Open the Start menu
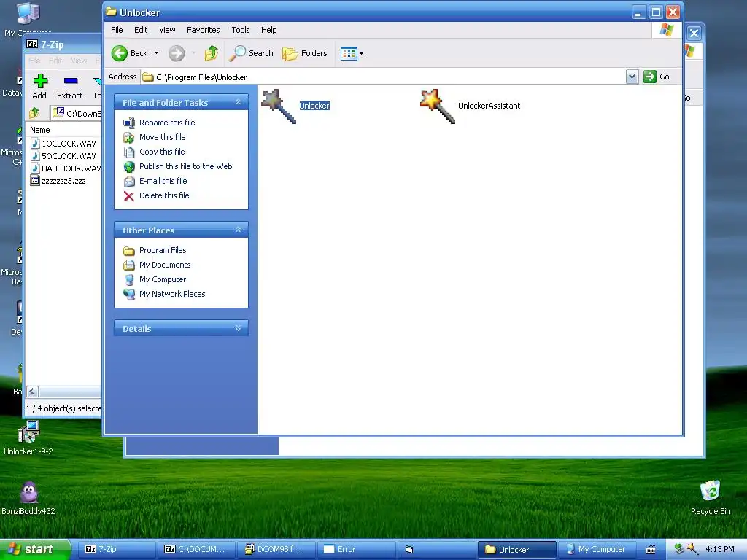 click(x=35, y=550)
